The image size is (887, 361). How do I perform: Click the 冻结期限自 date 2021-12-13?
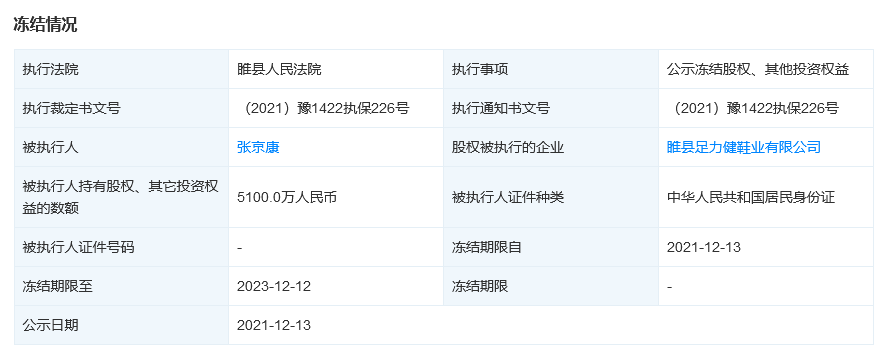point(704,247)
